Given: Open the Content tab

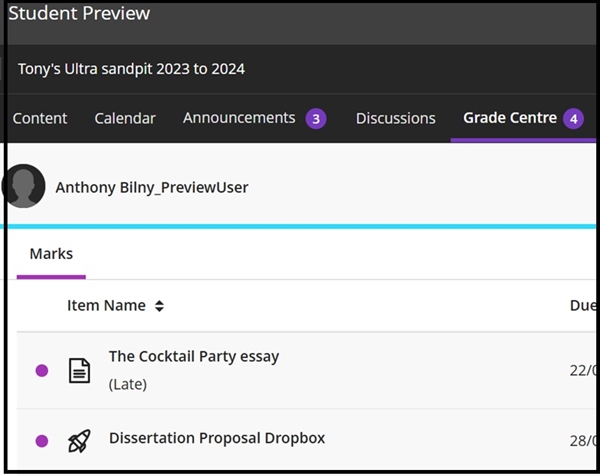Looking at the screenshot, I should point(40,118).
